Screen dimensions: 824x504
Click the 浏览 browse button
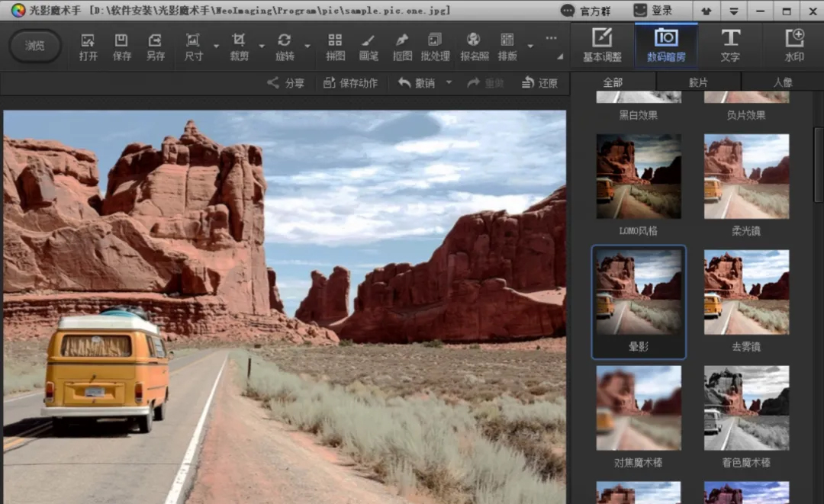click(x=34, y=46)
